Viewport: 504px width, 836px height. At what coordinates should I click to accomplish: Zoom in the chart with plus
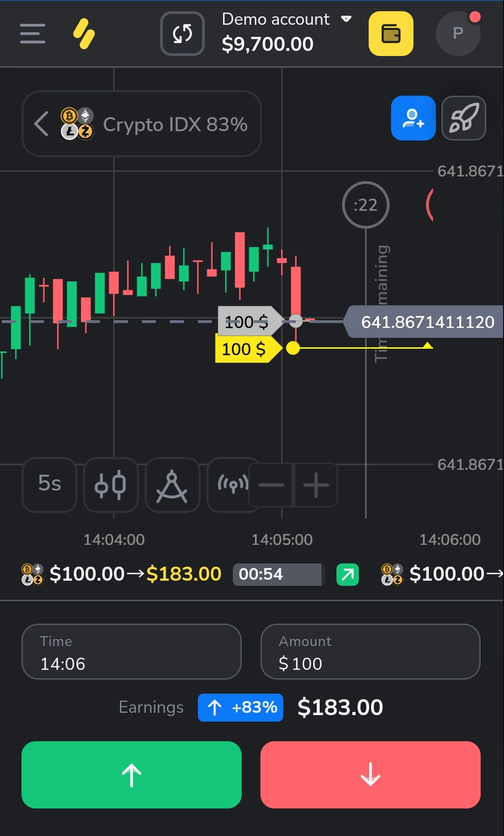click(x=316, y=485)
